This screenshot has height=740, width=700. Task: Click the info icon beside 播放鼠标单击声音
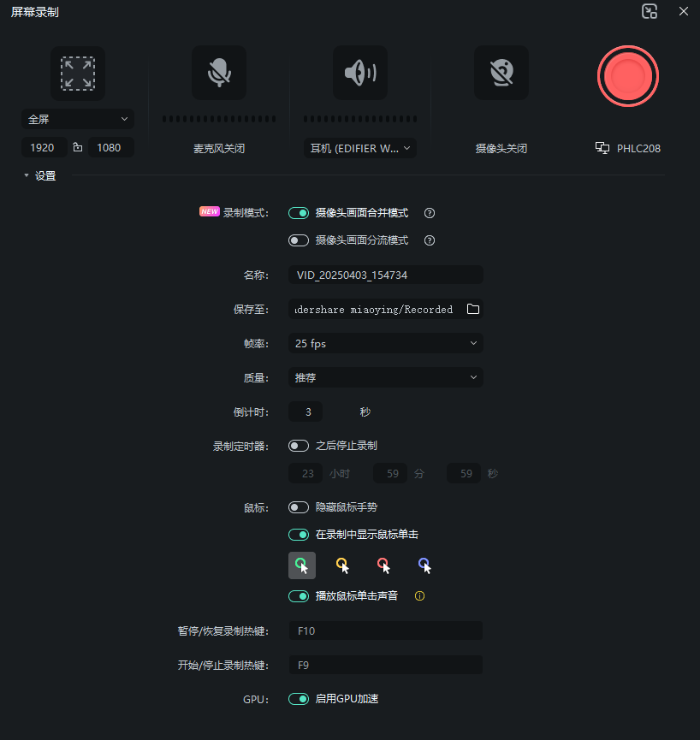point(419,596)
